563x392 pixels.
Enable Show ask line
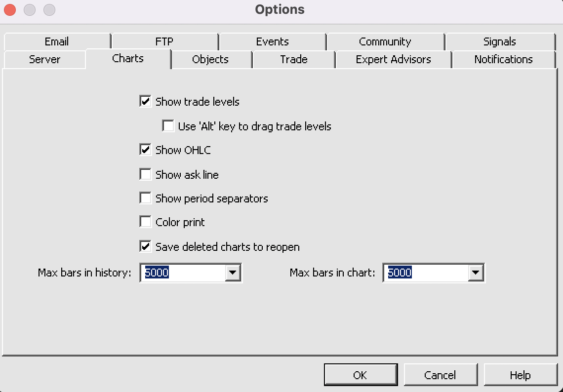click(146, 174)
